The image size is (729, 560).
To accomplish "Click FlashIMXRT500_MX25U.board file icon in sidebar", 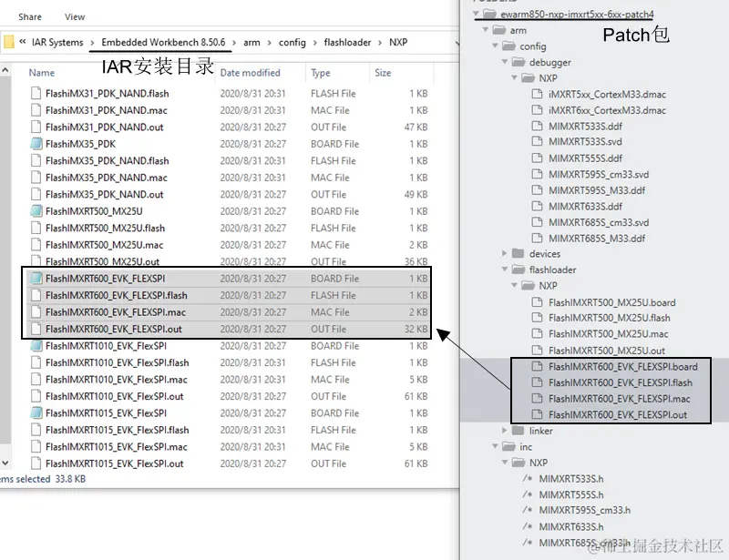I will (537, 302).
